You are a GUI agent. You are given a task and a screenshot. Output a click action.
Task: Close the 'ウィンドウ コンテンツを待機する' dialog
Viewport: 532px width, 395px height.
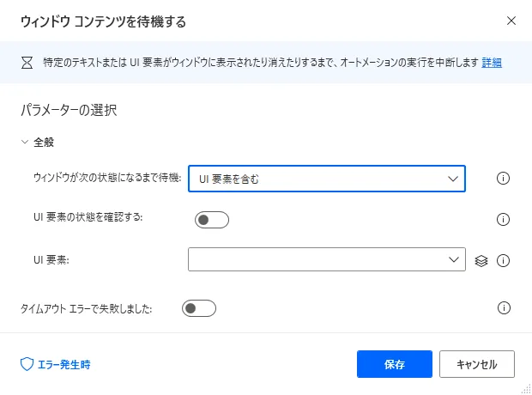point(511,20)
